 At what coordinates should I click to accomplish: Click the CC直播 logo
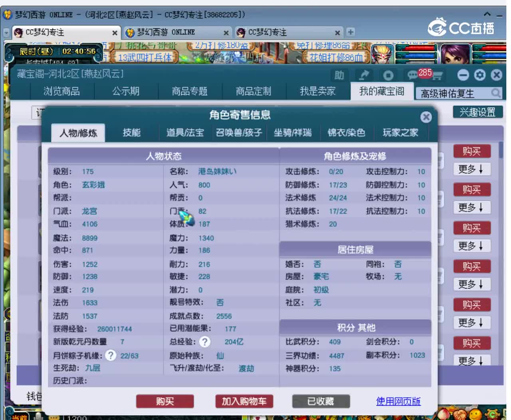click(461, 28)
